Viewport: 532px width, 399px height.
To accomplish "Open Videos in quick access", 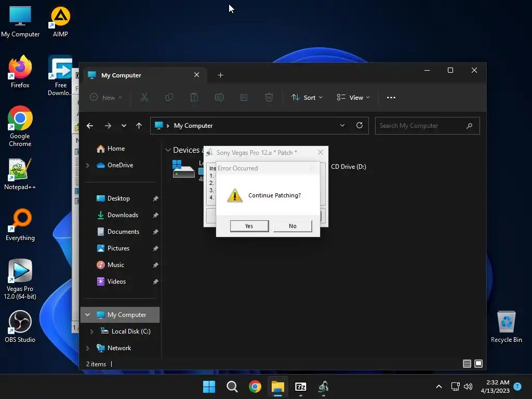I will pyautogui.click(x=116, y=281).
